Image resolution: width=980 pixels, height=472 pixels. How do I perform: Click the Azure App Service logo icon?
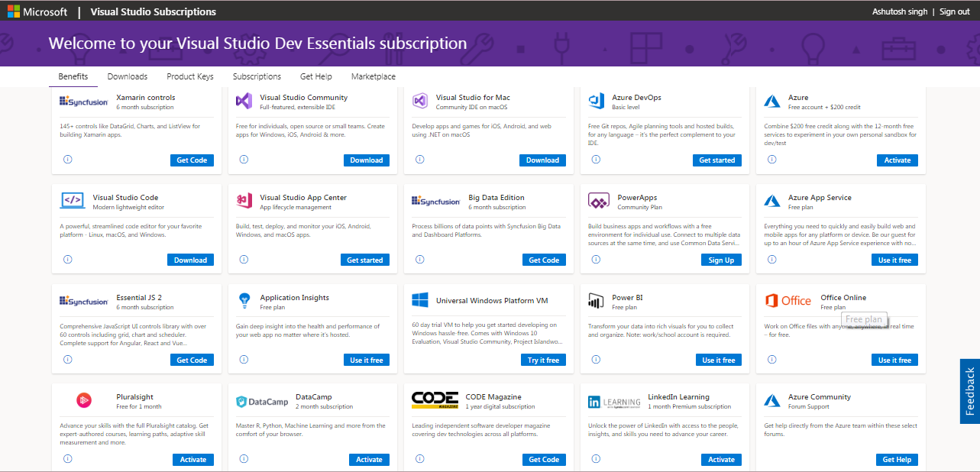(772, 201)
